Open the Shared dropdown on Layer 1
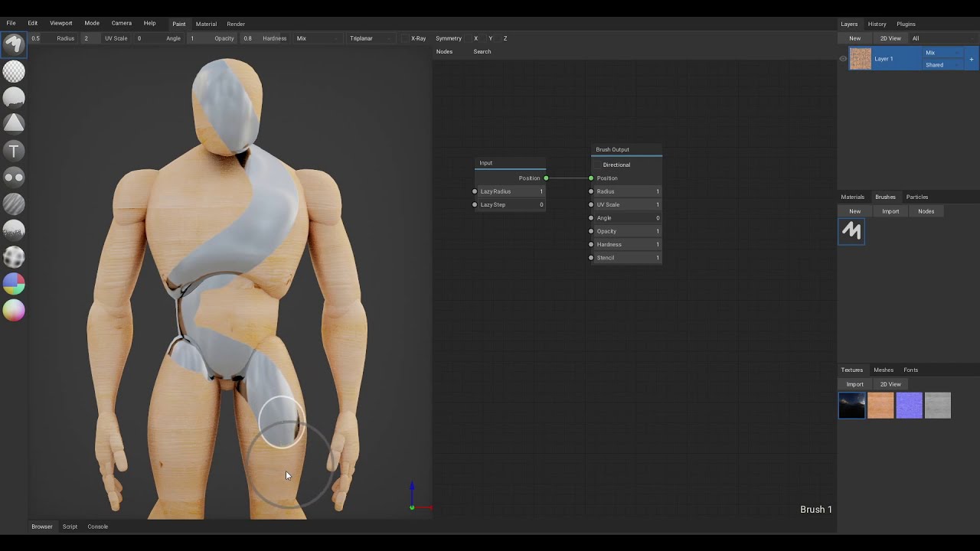The height and width of the screenshot is (551, 980). pyautogui.click(x=942, y=65)
